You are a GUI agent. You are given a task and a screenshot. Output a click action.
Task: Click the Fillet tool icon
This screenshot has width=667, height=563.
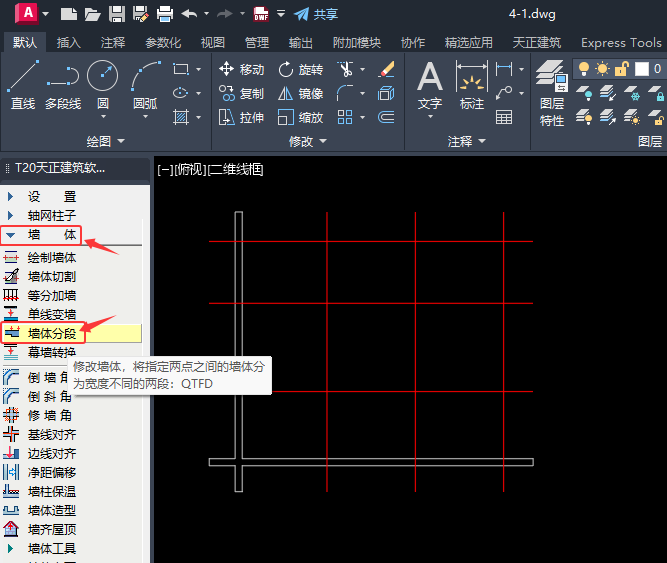(345, 93)
